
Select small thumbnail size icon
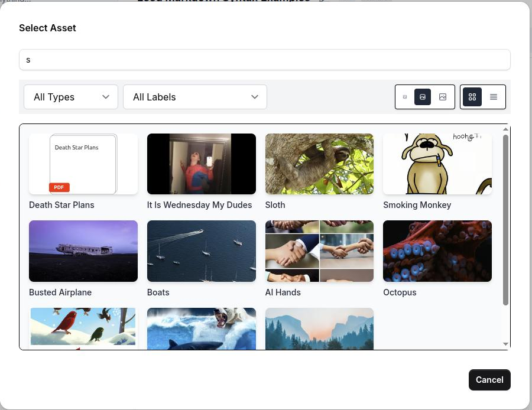tap(405, 97)
